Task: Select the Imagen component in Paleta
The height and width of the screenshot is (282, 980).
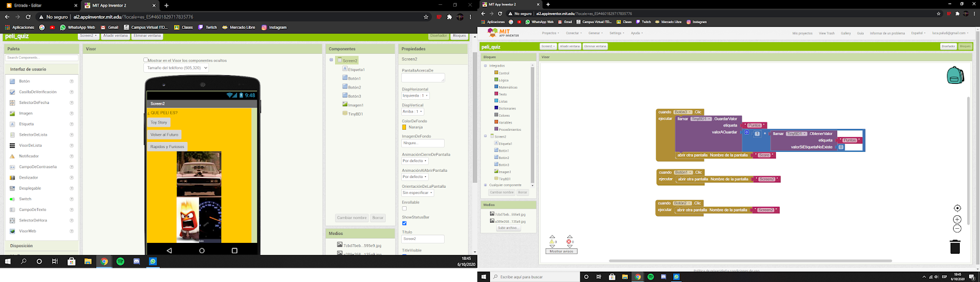Action: pyautogui.click(x=26, y=113)
